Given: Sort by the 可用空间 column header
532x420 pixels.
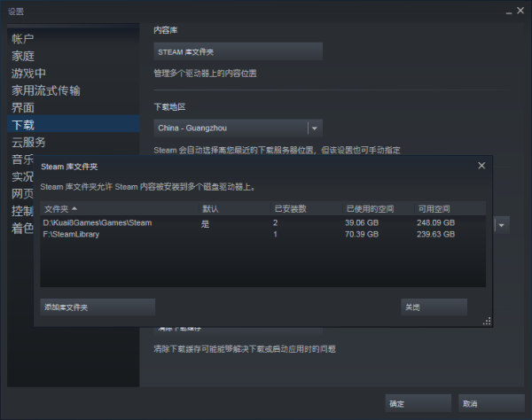Looking at the screenshot, I should tap(450, 209).
